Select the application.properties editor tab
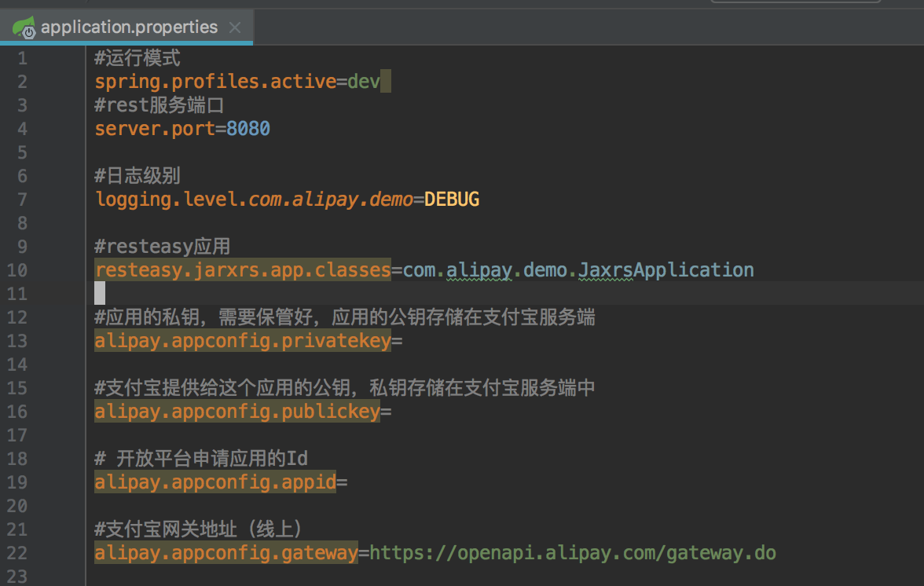 tap(126, 27)
